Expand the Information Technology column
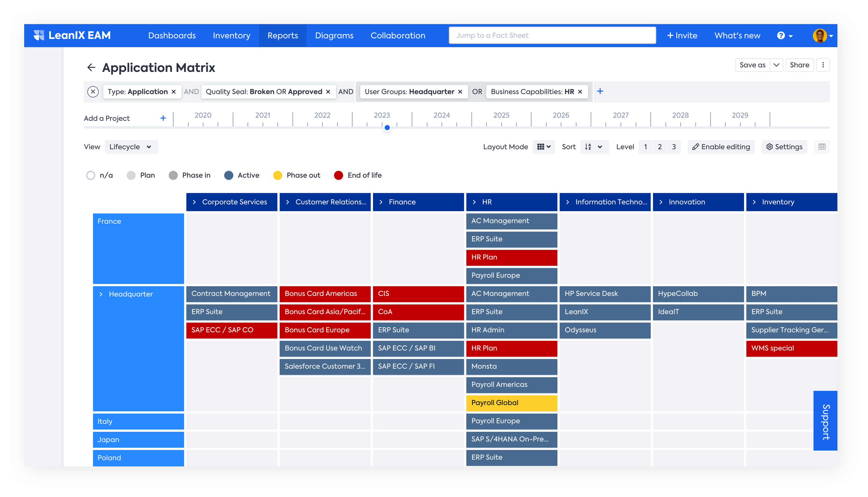 click(567, 202)
